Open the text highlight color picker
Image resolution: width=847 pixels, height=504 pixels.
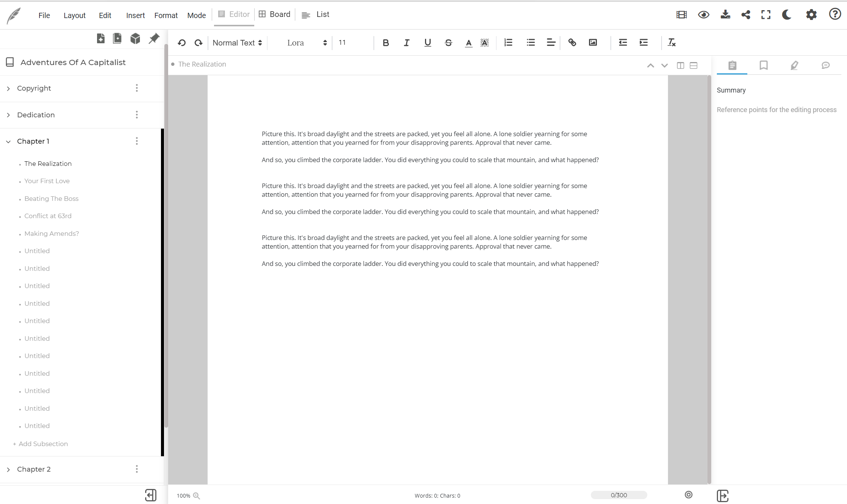coord(485,43)
